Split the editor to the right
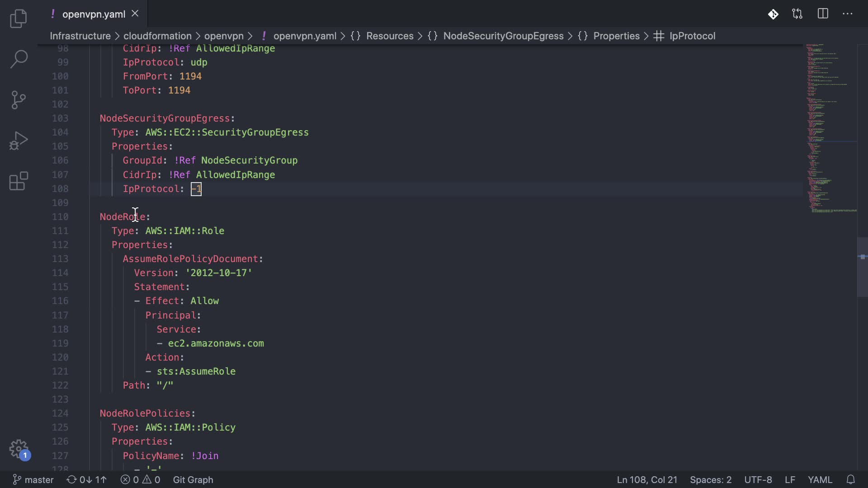This screenshot has height=488, width=868. [823, 14]
